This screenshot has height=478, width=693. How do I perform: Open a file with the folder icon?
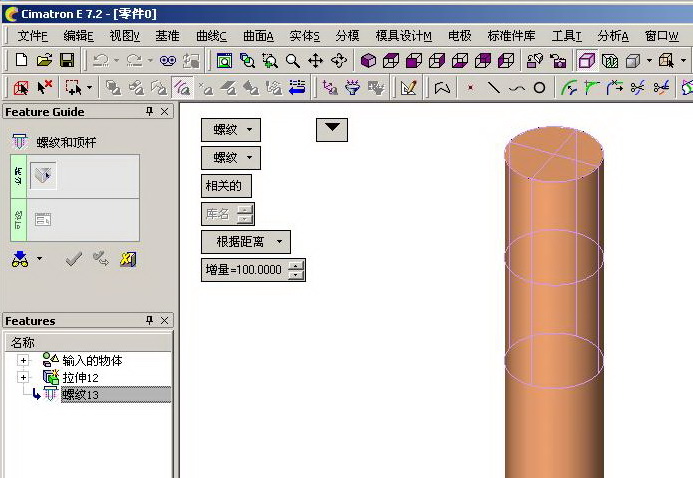[44, 60]
